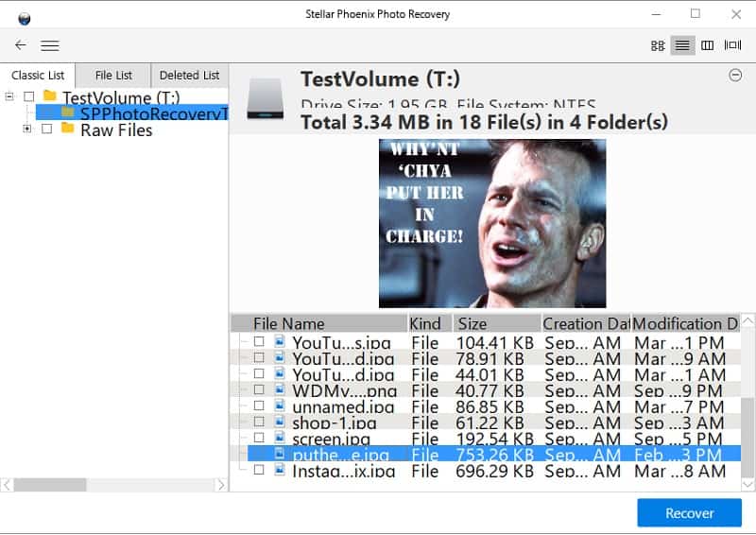Check the 78.91 KB file checkbox
Screen dimensions: 756x535
259,357
